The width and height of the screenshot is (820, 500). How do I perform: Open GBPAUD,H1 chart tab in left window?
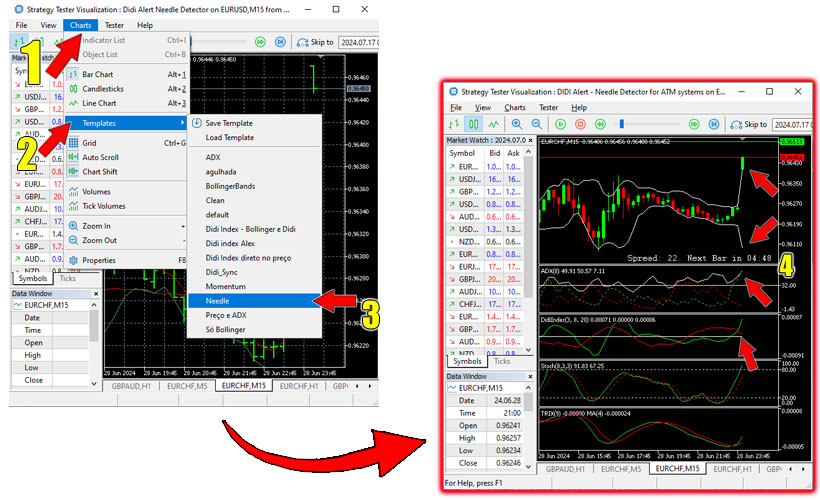[x=131, y=386]
